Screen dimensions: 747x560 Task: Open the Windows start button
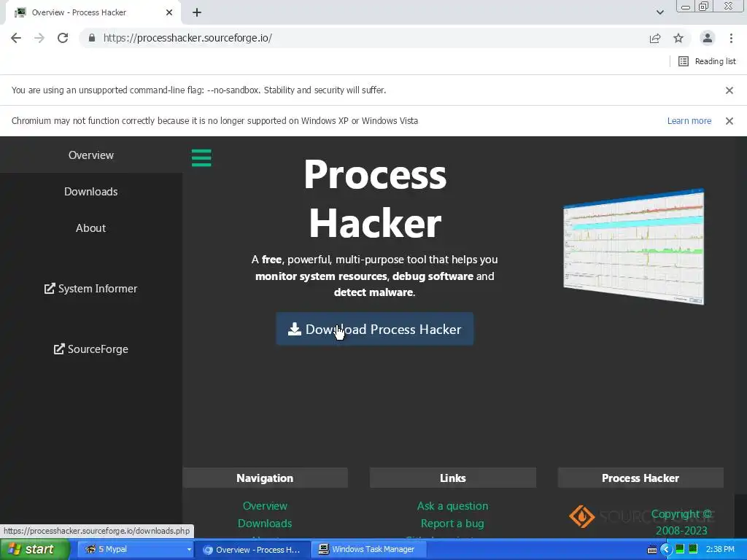(35, 550)
